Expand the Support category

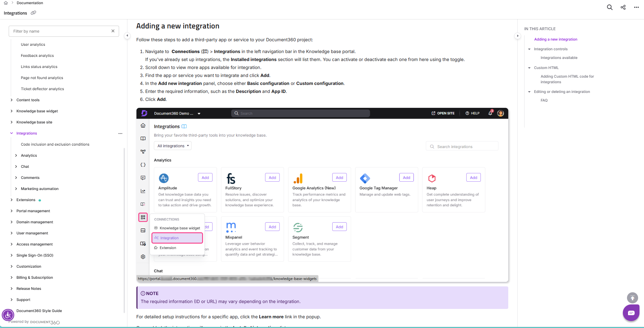[12, 300]
